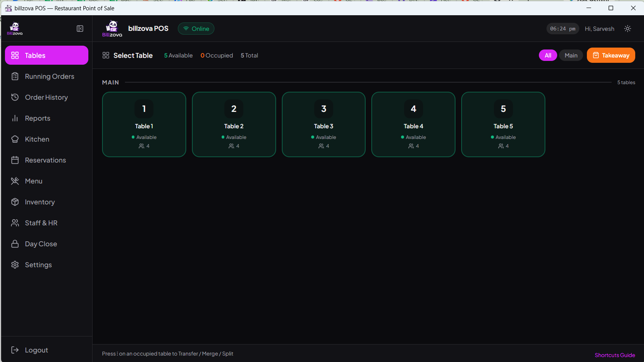Maximize the billzova POS window
644x362 pixels.
611,8
